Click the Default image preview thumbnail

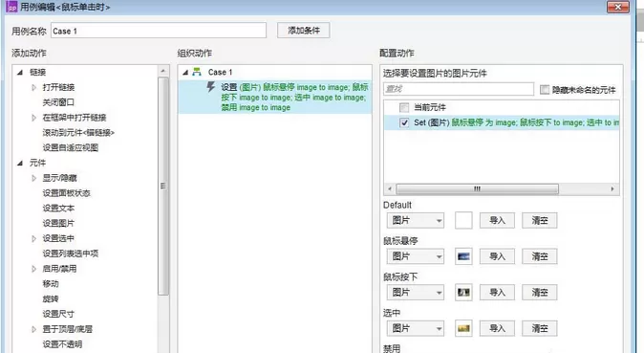pos(463,221)
